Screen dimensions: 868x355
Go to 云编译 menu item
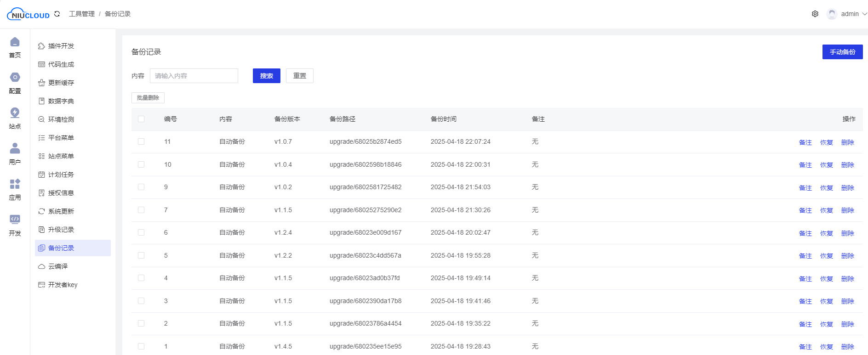(x=58, y=266)
